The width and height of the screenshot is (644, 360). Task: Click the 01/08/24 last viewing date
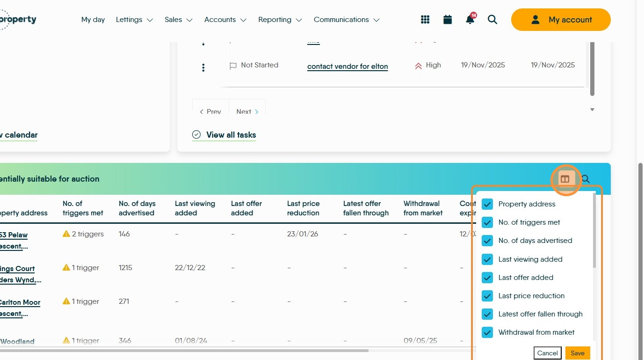(191, 341)
